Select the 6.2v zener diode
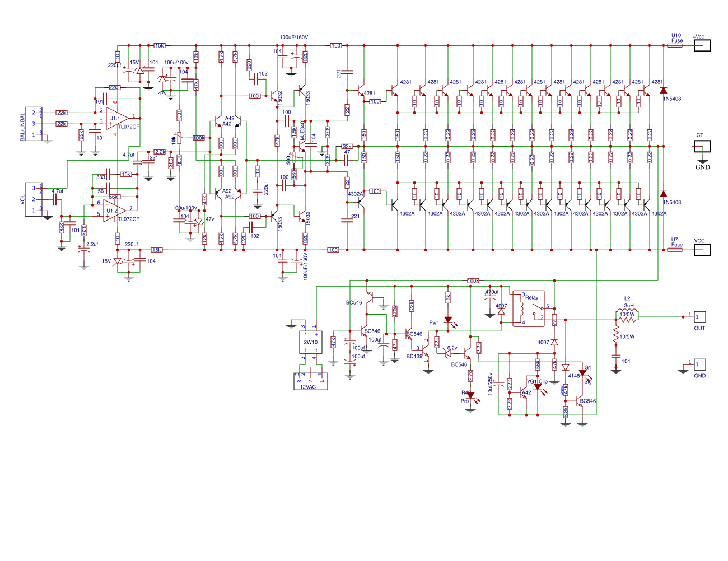Image resolution: width=728 pixels, height=561 pixels. (x=448, y=353)
